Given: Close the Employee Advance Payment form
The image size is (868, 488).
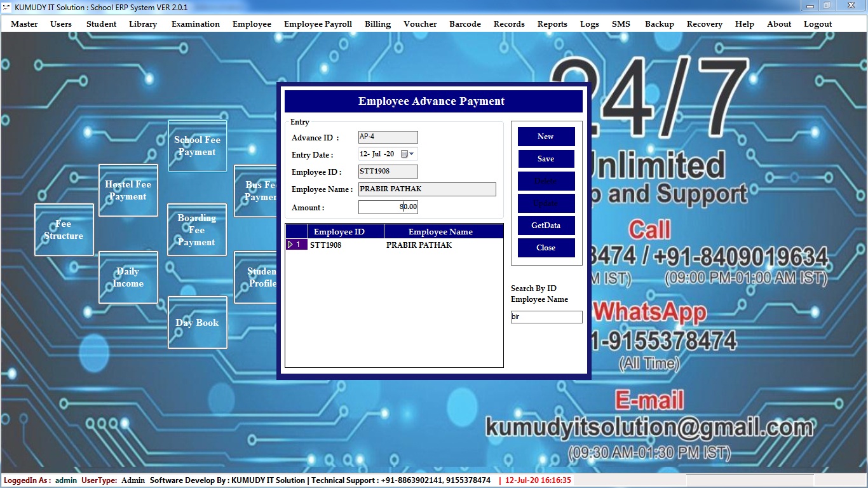Looking at the screenshot, I should tap(546, 248).
